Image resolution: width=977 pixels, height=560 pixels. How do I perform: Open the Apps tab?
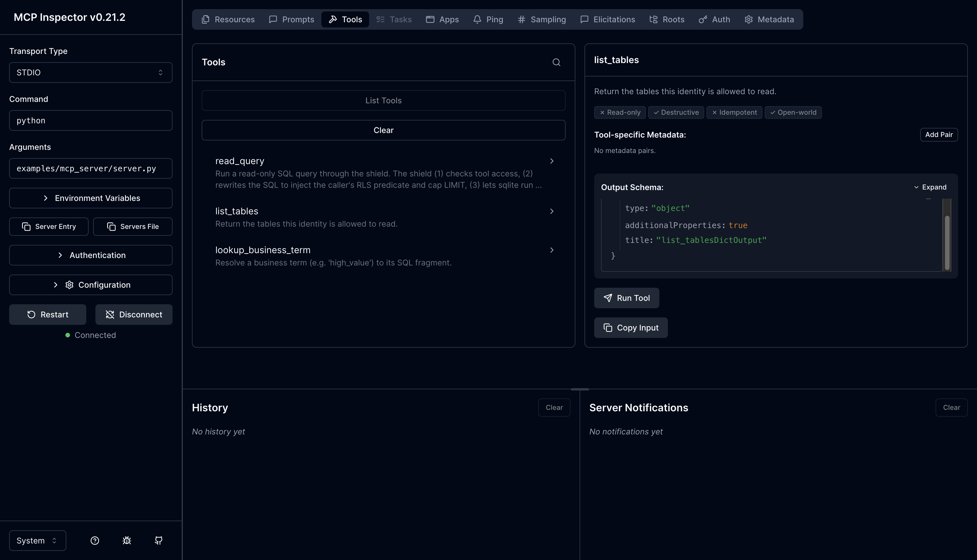[x=442, y=19]
